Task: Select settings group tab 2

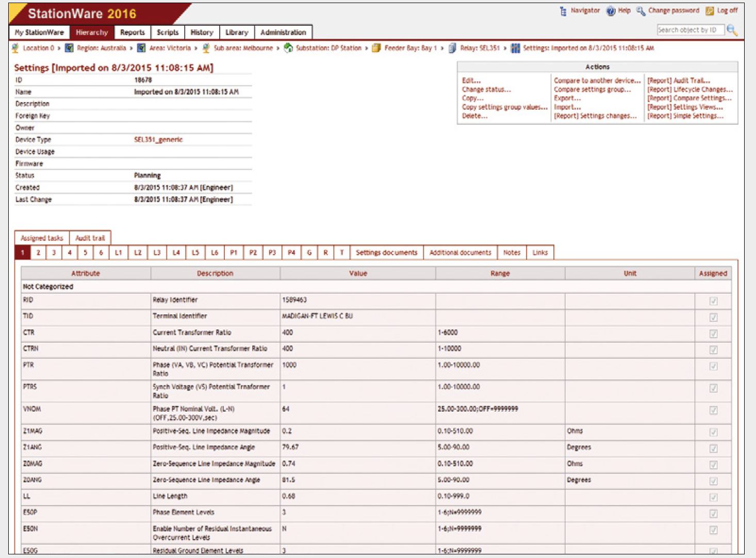Action: [38, 252]
